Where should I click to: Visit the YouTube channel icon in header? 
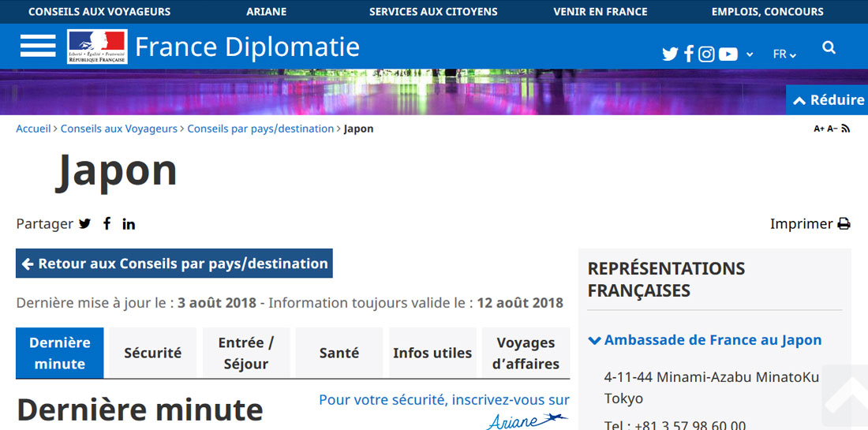click(x=728, y=54)
